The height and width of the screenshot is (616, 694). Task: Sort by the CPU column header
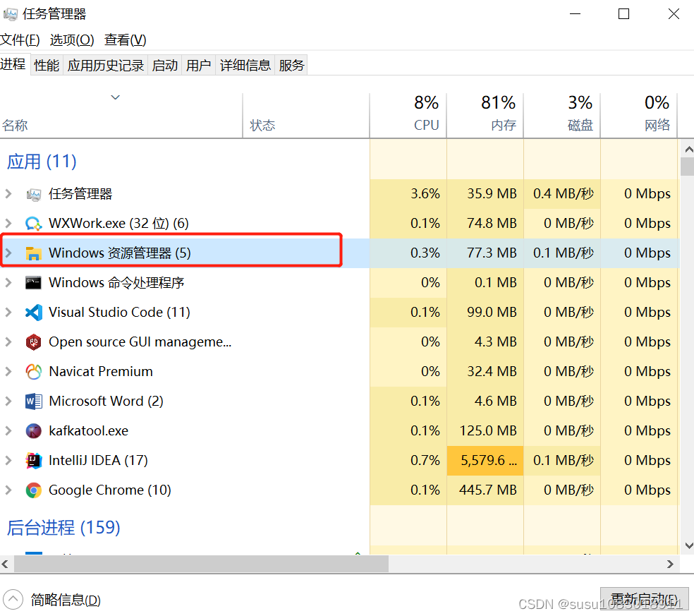[408, 116]
